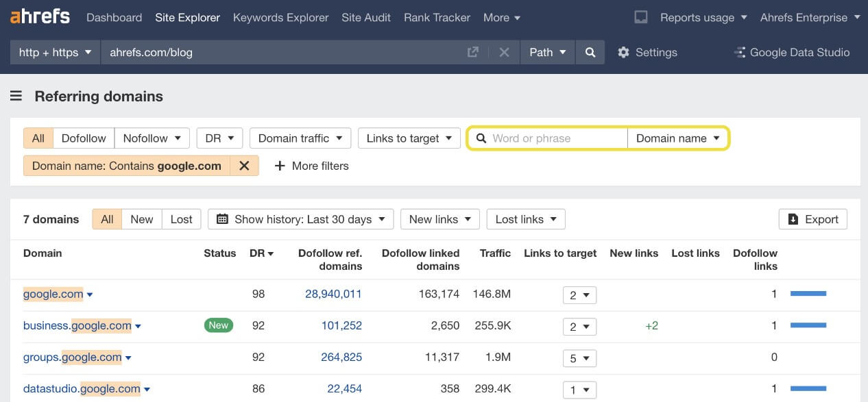Click the Dofollow ref. domains column header
The height and width of the screenshot is (402, 868).
[x=330, y=259]
